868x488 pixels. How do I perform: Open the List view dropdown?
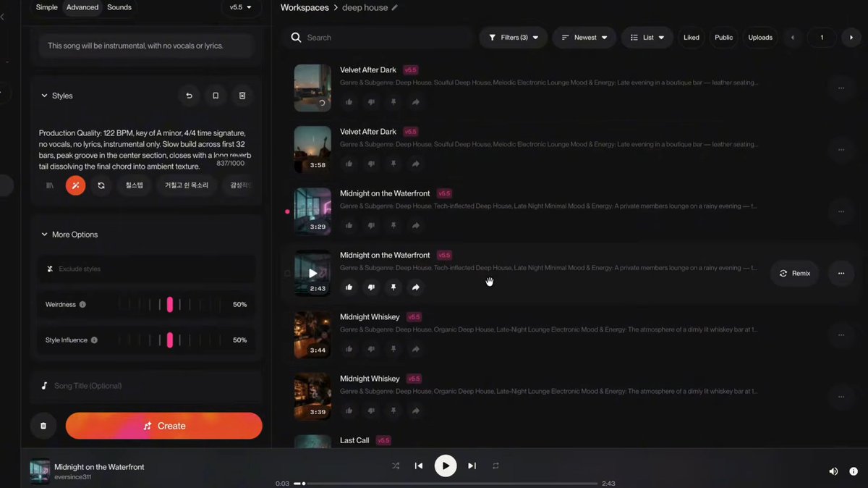point(647,38)
